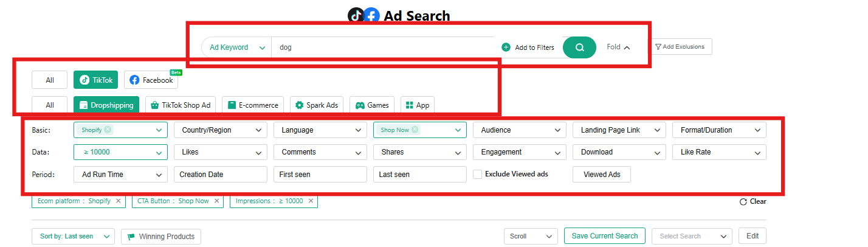Toggle the Exclude Viewed ads checkbox
Image resolution: width=868 pixels, height=247 pixels.
pos(478,174)
